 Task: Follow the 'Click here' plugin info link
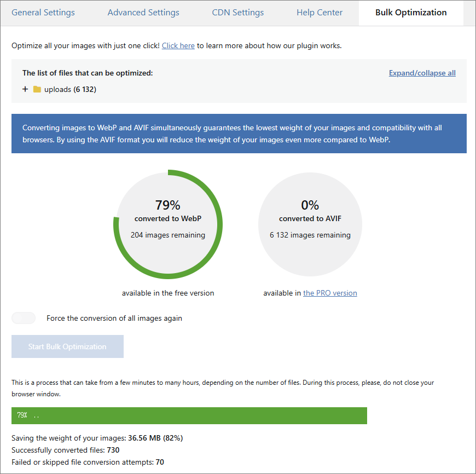pos(178,46)
